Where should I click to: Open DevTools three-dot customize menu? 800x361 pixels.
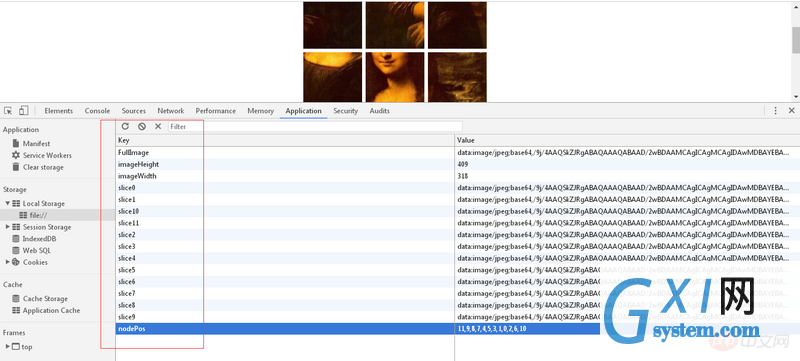click(776, 111)
